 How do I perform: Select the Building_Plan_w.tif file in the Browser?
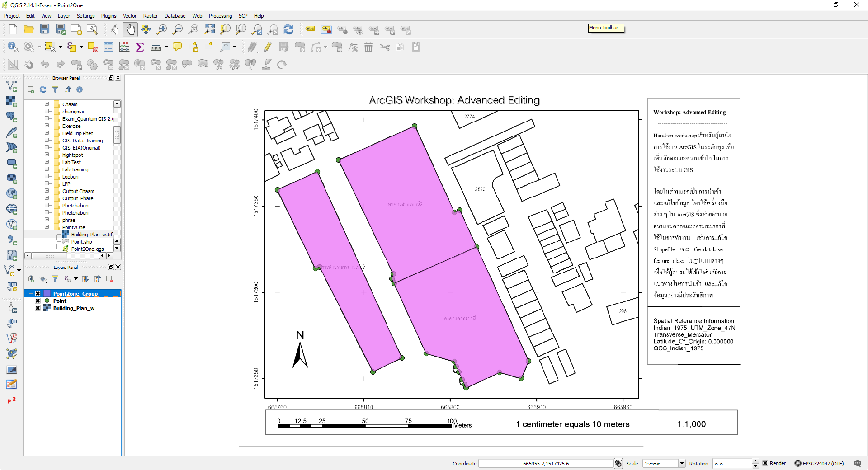(x=92, y=235)
